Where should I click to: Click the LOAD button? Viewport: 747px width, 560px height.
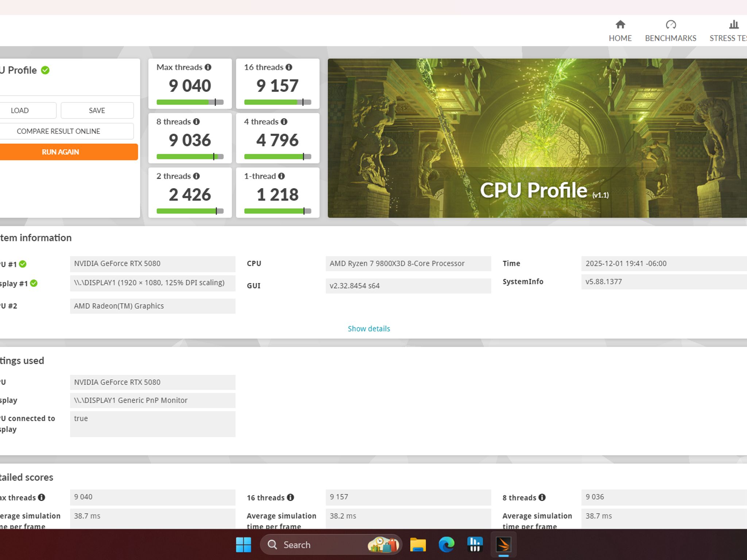(28, 110)
